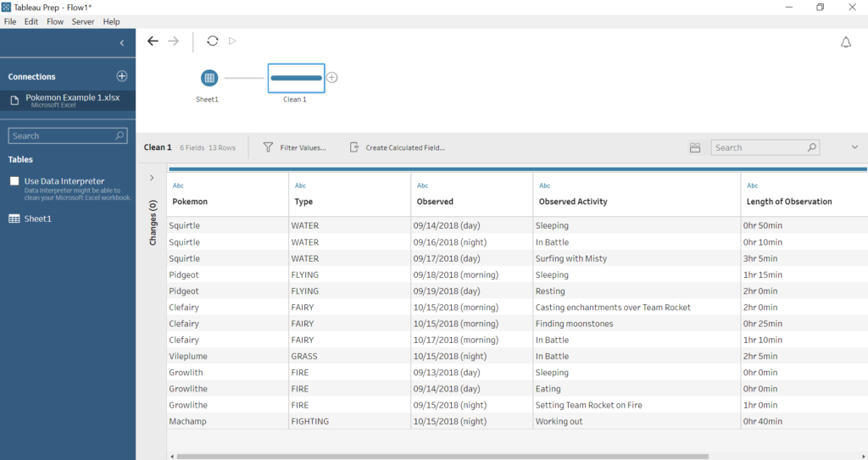Select the Clean 1 step node

[296, 78]
